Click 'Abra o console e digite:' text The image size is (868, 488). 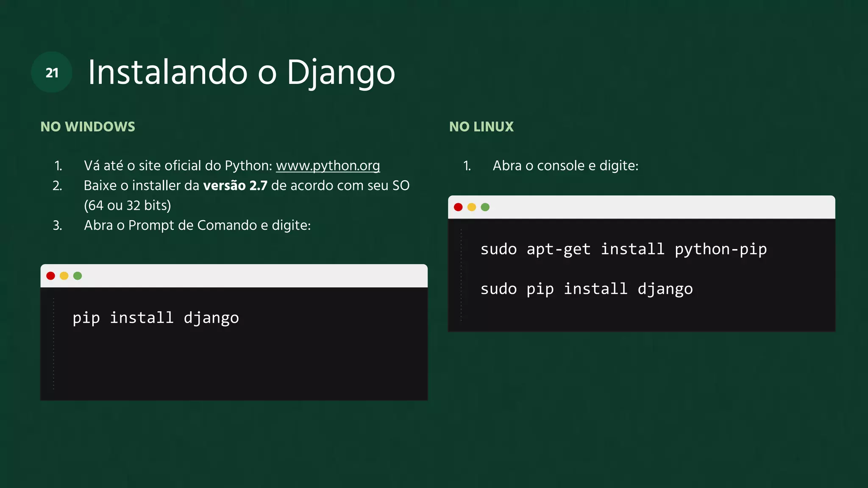point(565,166)
